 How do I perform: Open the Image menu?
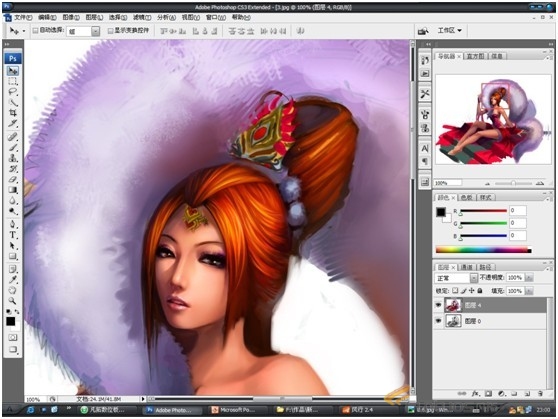tap(71, 17)
